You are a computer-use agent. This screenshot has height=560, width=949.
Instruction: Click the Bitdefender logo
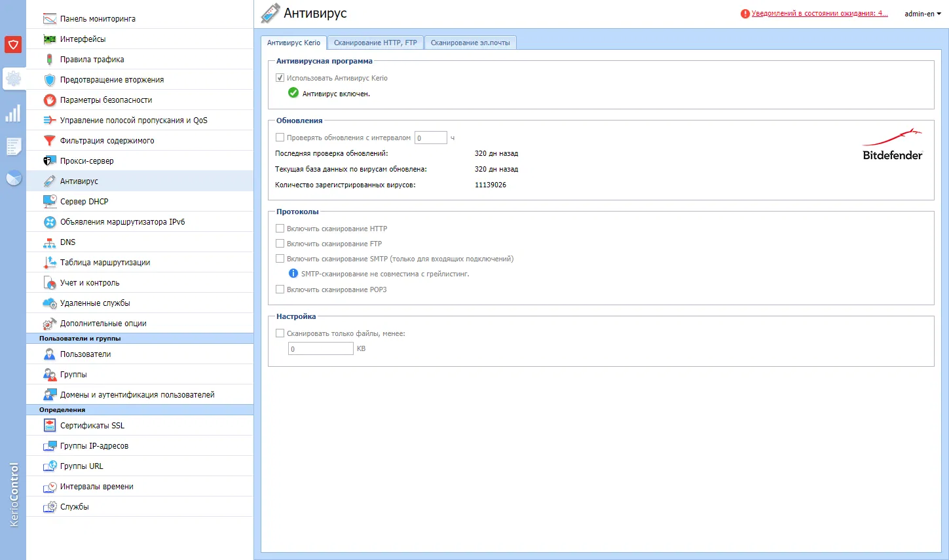pos(892,145)
